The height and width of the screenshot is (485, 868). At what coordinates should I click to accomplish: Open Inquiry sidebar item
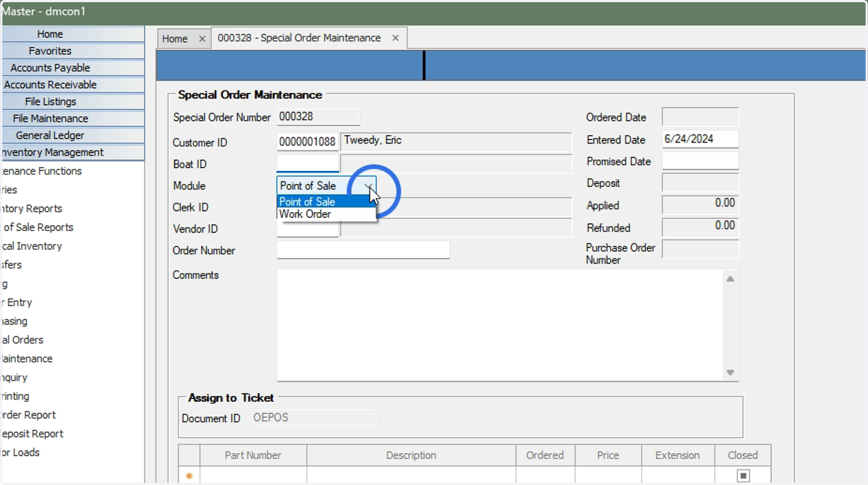tap(14, 378)
